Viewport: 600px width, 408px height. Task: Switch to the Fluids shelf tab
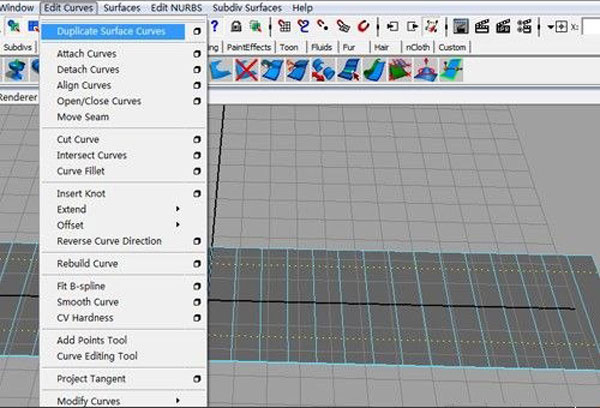[321, 47]
